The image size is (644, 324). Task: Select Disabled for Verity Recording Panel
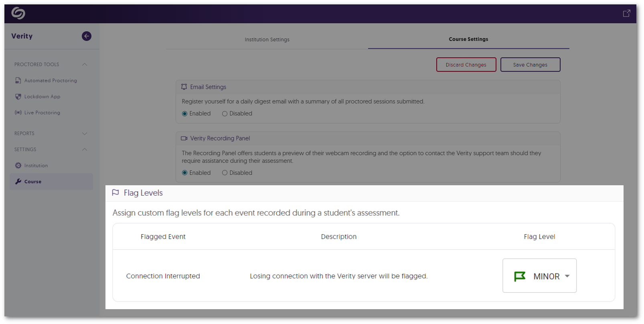225,173
